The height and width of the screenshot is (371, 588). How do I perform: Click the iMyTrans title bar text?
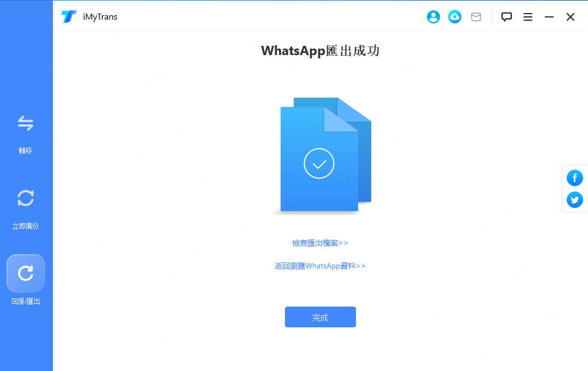(100, 16)
